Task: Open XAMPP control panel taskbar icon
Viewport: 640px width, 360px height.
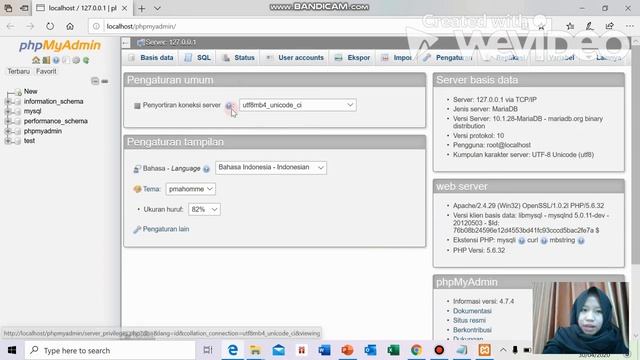Action: tap(484, 350)
